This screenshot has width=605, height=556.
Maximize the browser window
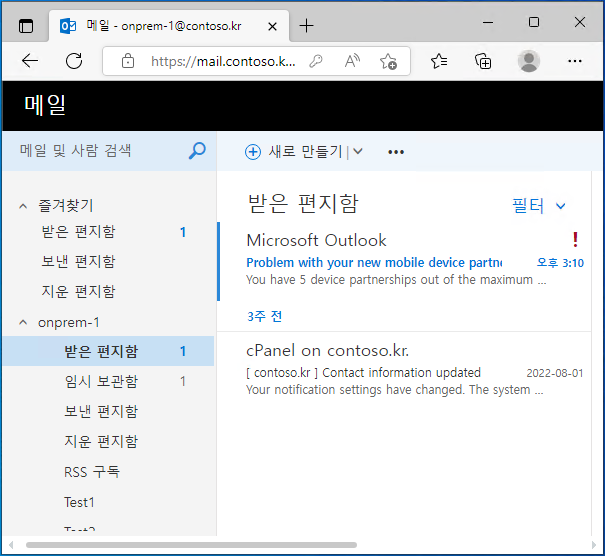(x=534, y=22)
